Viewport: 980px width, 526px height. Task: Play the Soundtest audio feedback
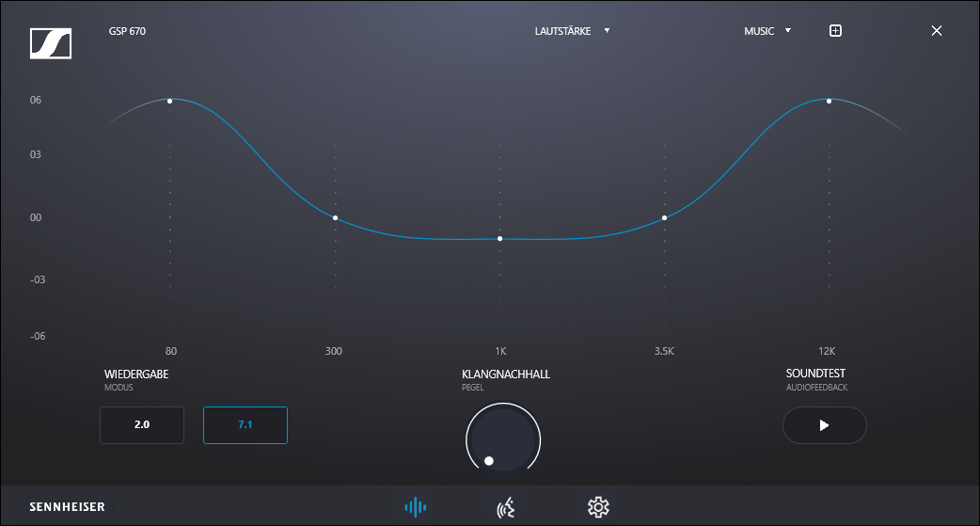point(824,425)
